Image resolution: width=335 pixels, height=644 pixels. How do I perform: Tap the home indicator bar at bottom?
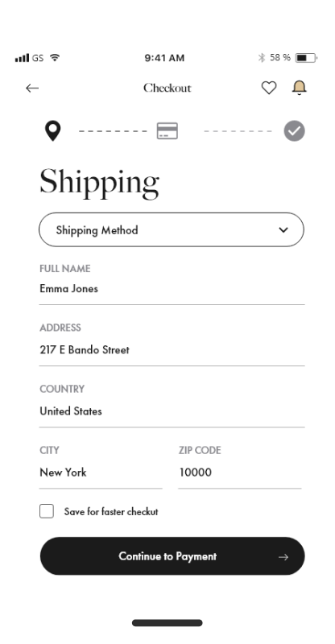167,623
